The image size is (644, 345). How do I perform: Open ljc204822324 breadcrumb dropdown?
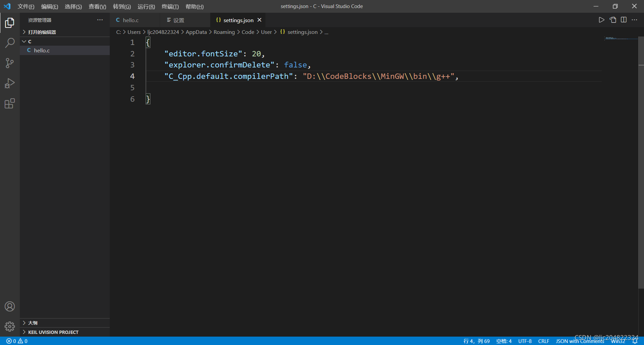[163, 32]
